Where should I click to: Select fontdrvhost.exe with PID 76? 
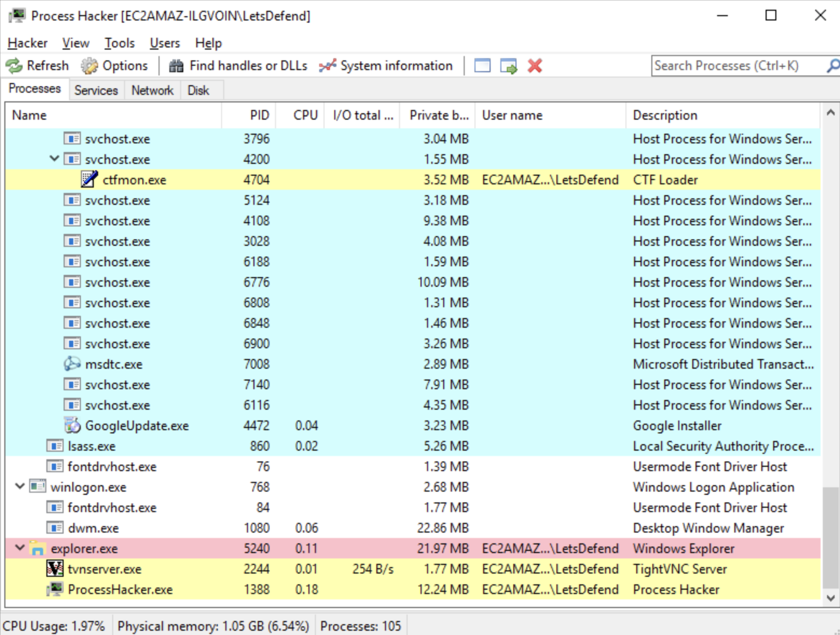pyautogui.click(x=413, y=466)
